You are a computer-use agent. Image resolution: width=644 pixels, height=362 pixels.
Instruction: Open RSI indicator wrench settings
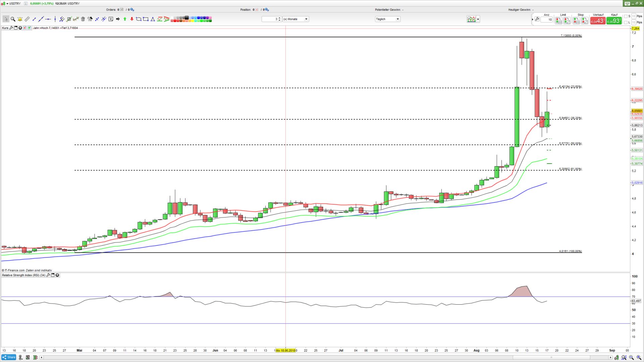(48, 275)
